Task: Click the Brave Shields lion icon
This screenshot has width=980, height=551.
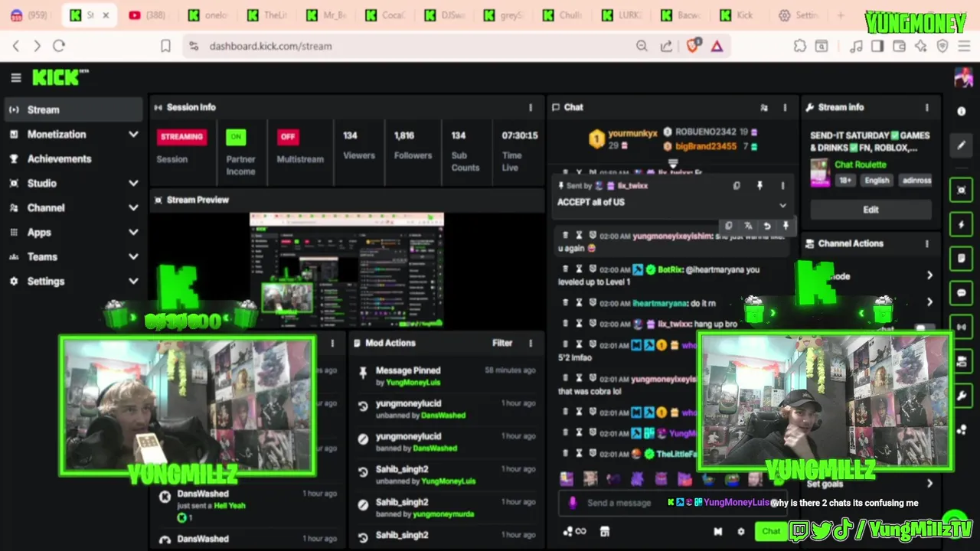Action: (x=693, y=46)
